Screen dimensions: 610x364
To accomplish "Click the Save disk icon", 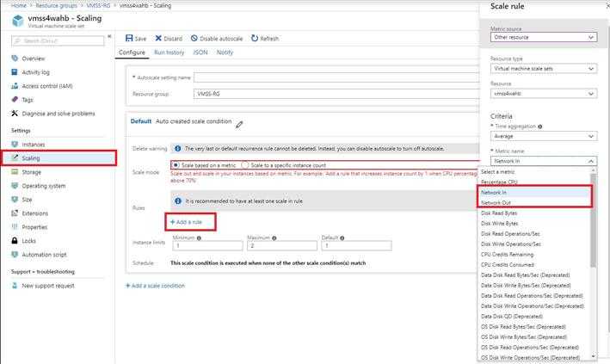I will click(x=129, y=38).
